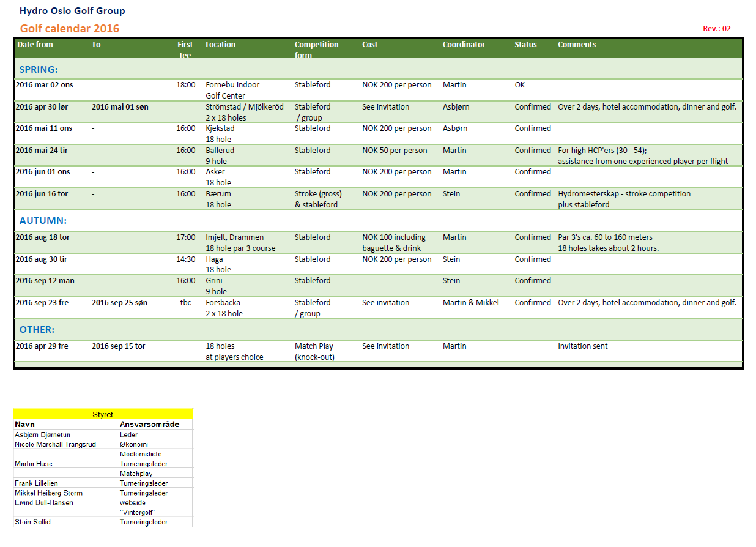The height and width of the screenshot is (547, 756).
Task: Click the 'Hydromesterskap - stroke competition' comment
Action: click(x=624, y=194)
